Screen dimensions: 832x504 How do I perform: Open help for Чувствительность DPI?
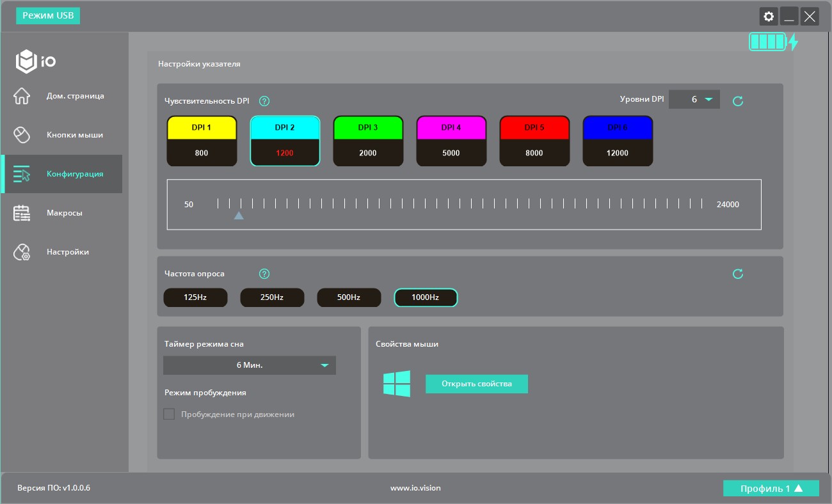(x=264, y=101)
